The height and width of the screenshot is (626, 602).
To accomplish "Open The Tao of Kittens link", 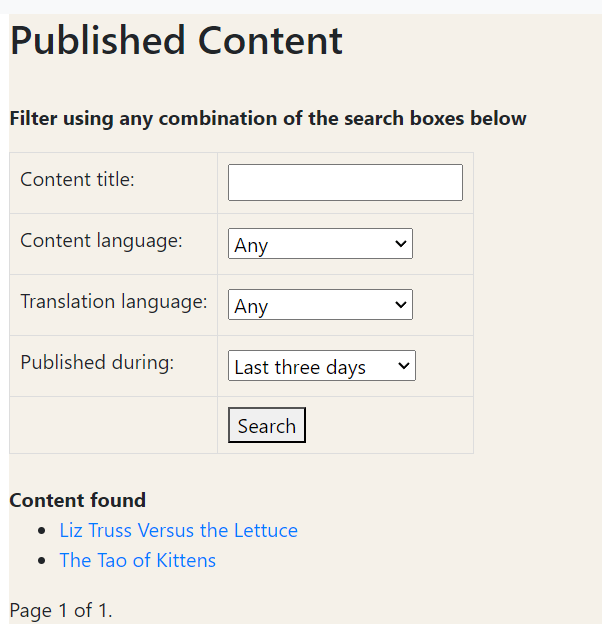I will pyautogui.click(x=137, y=560).
